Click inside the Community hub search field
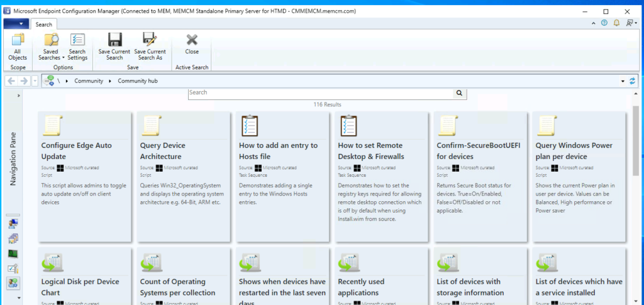The image size is (644, 305). tap(321, 93)
